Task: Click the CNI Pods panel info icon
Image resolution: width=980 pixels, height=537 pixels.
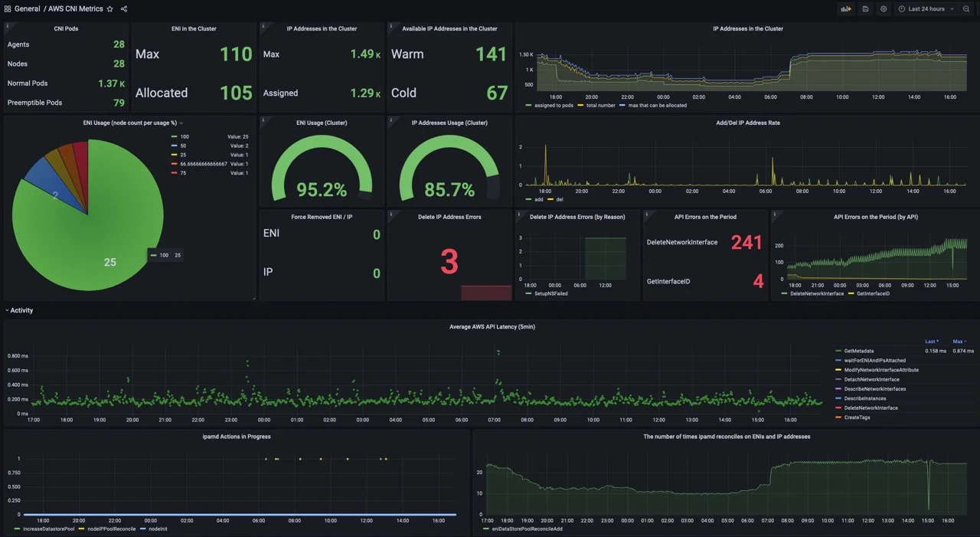Action: pos(8,26)
